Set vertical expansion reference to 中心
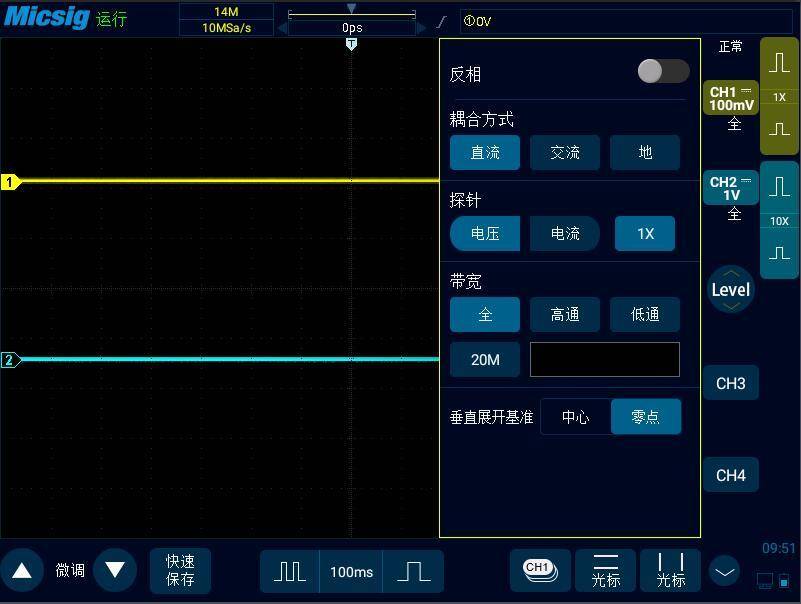Screen dimensions: 801x604 pos(576,417)
